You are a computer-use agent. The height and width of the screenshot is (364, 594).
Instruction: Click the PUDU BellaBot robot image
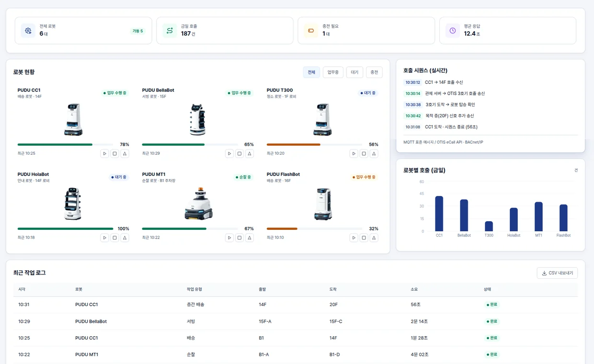click(x=198, y=119)
